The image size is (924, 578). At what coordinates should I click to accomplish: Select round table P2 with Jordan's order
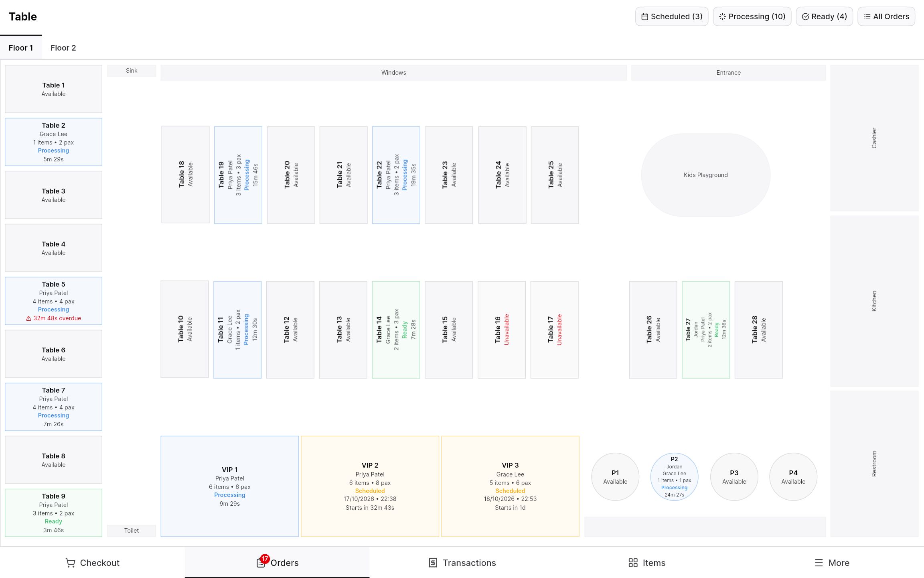tap(674, 477)
